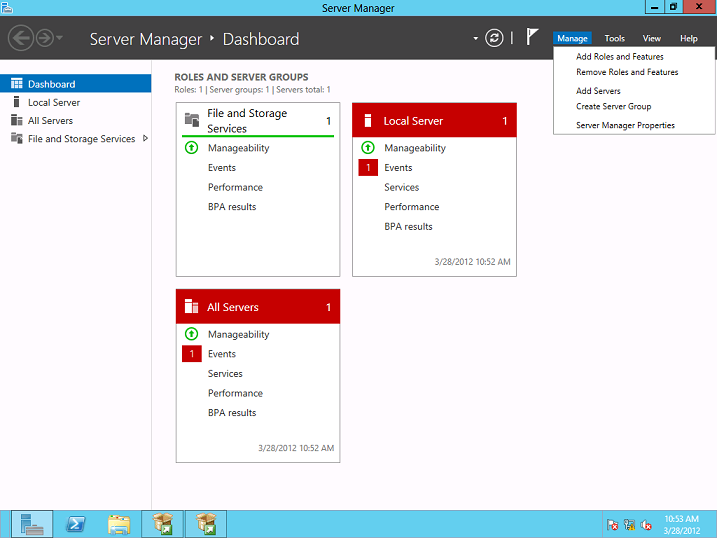Image resolution: width=717 pixels, height=538 pixels.
Task: Open File and Storage Services tile header
Action: point(258,120)
